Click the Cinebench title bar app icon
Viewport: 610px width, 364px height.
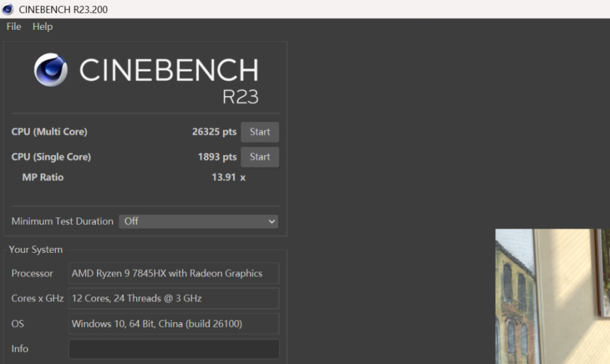8,10
